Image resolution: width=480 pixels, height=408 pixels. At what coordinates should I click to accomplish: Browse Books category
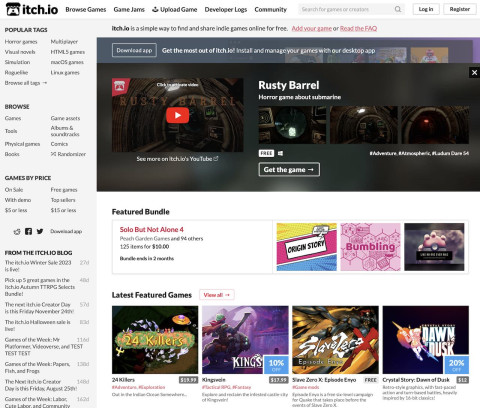coord(12,154)
